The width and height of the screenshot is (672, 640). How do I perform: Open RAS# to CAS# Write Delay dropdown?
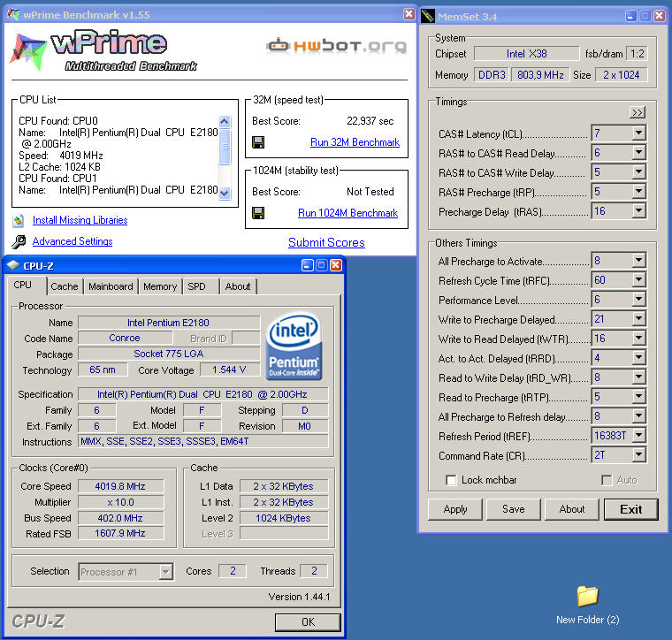638,172
